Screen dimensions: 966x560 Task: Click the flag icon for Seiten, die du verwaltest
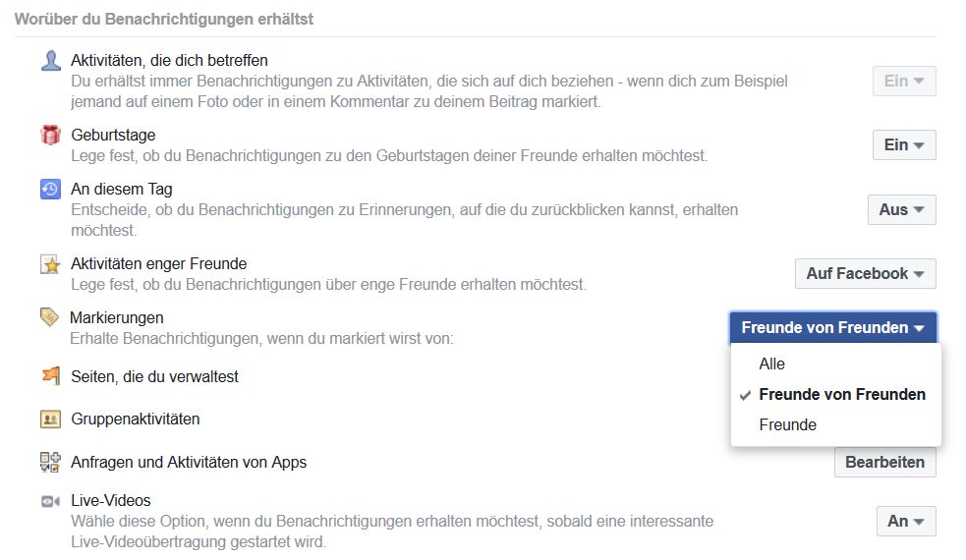tap(50, 376)
